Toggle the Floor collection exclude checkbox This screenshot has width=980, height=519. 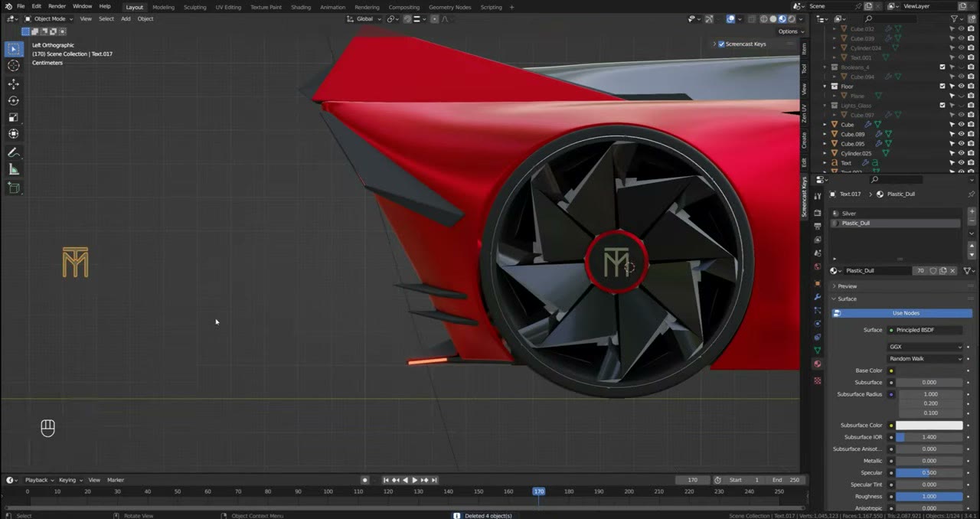(x=942, y=86)
